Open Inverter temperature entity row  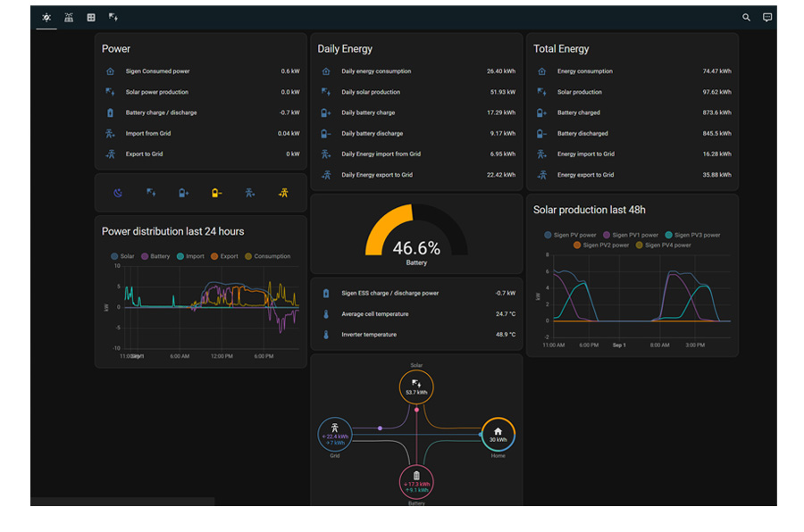[416, 335]
